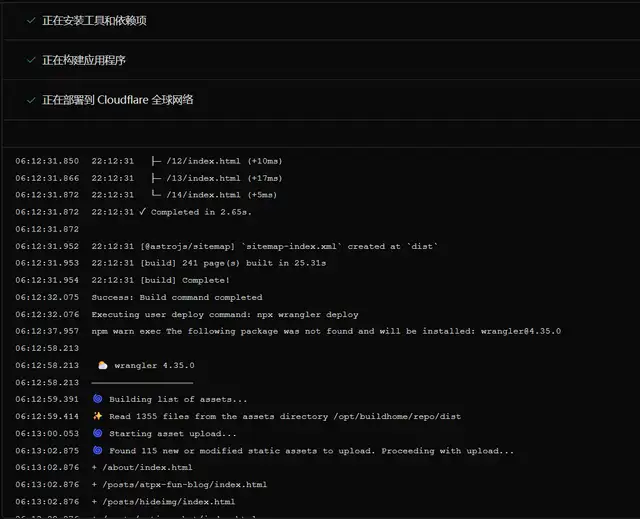Select the /posts/atpx-fun-blog/index.html log line
The height and width of the screenshot is (519, 640).
pyautogui.click(x=179, y=485)
